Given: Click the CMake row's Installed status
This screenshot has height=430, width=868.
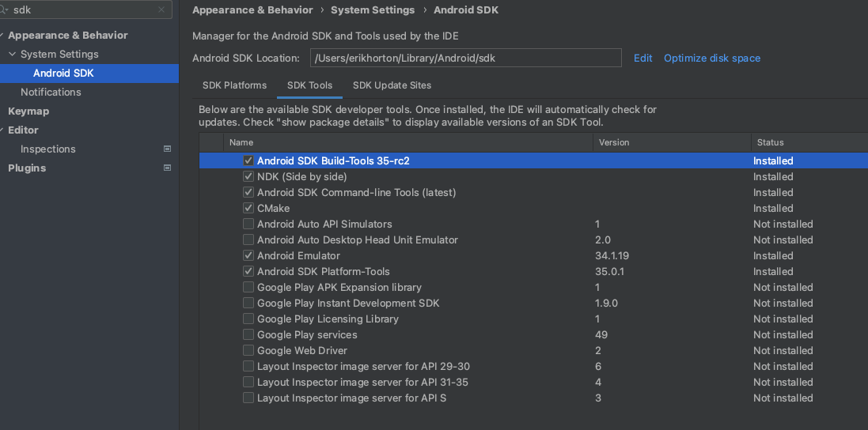Looking at the screenshot, I should [x=773, y=209].
